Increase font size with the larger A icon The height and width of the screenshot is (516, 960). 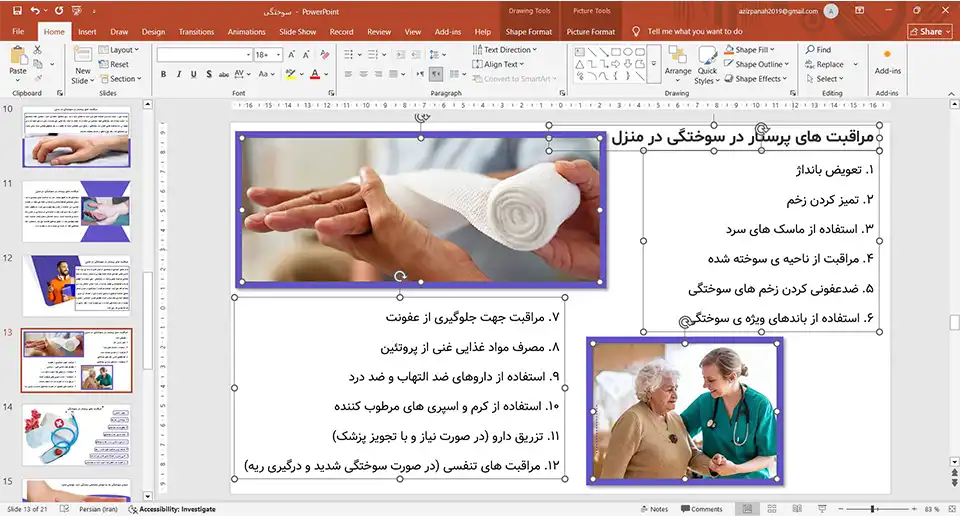[x=291, y=54]
